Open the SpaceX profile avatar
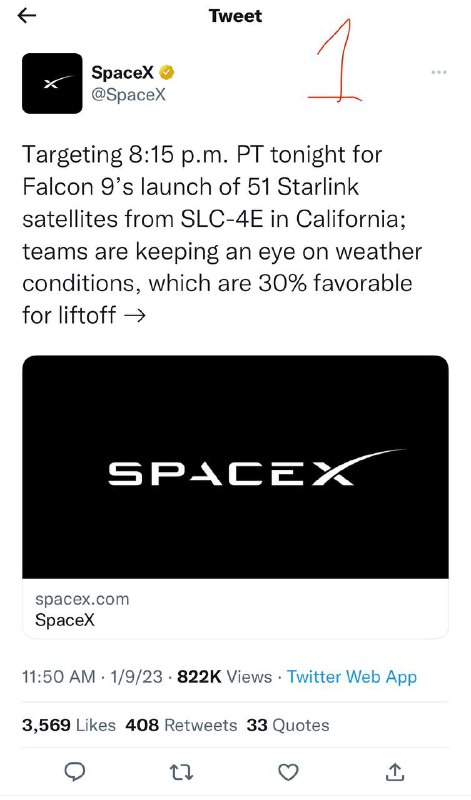This screenshot has width=471, height=800. point(52,83)
